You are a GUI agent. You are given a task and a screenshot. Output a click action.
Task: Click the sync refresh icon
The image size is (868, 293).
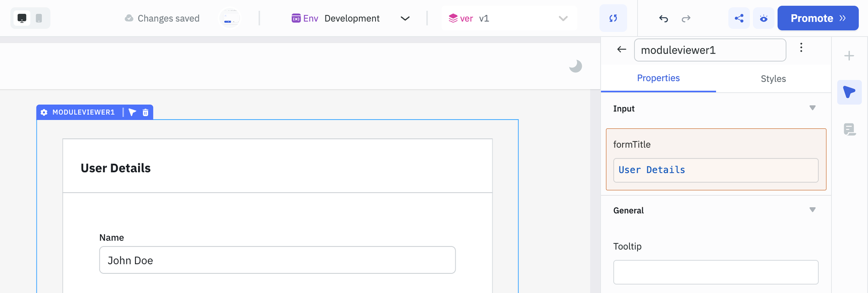coord(613,18)
